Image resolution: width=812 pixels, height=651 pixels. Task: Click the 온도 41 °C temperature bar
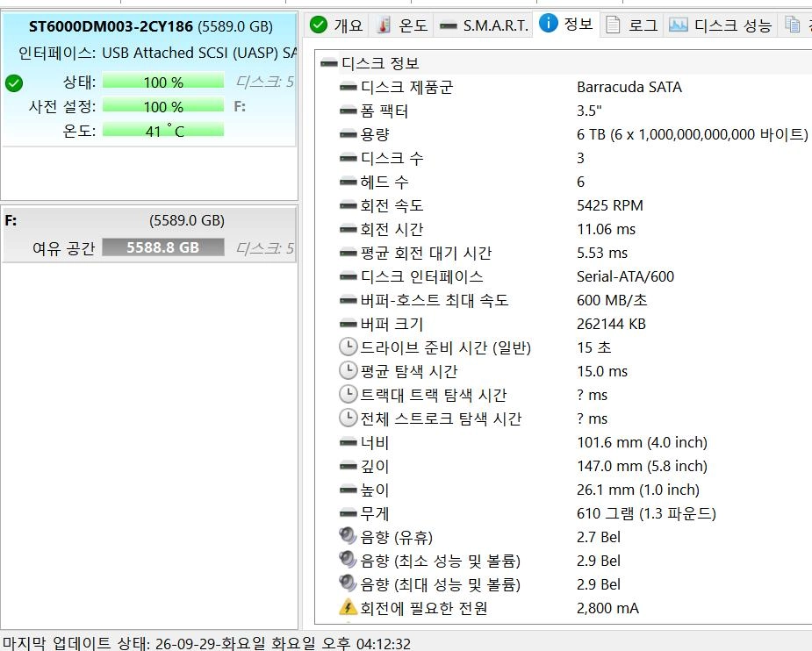[x=163, y=131]
